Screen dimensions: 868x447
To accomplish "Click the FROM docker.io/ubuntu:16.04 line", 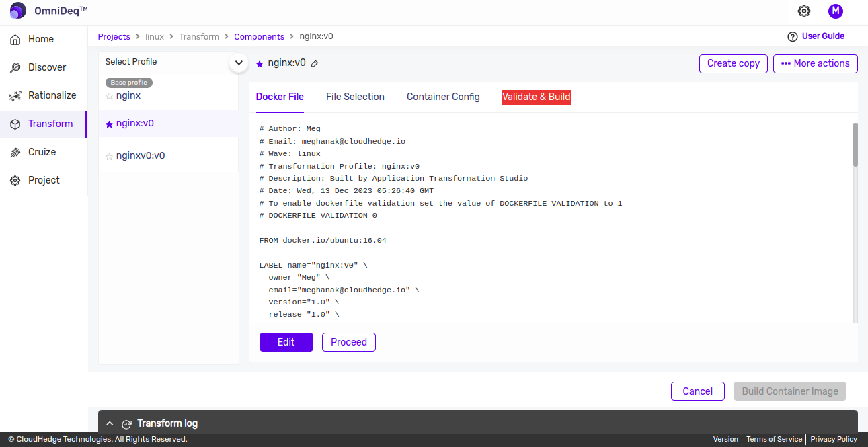I will pos(323,240).
